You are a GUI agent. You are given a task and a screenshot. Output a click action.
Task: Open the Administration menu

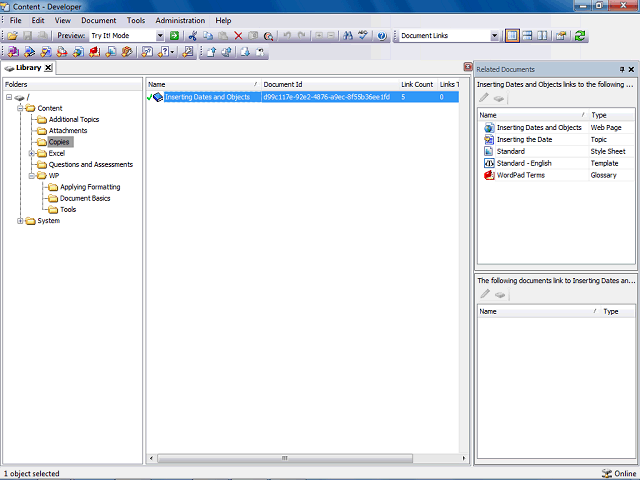tap(180, 20)
